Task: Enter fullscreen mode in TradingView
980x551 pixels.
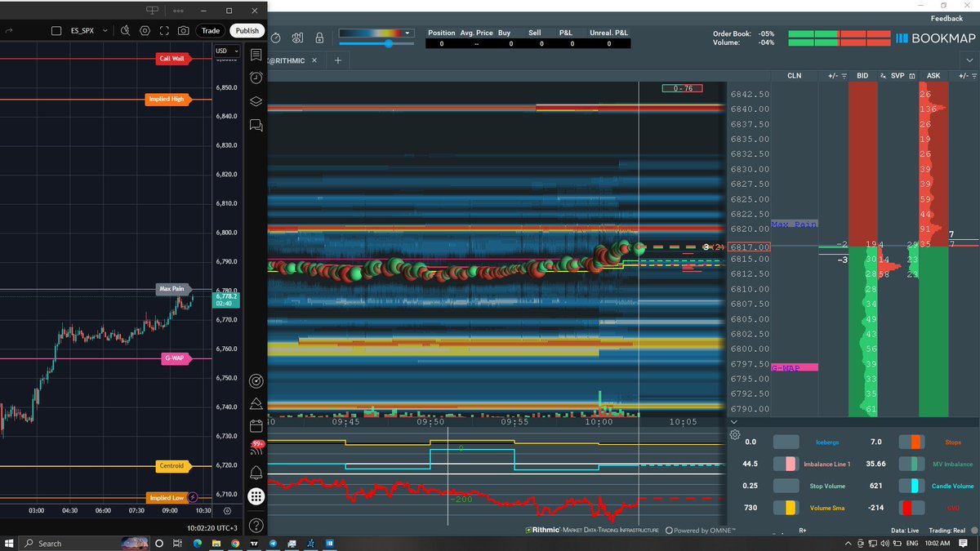Action: click(164, 30)
